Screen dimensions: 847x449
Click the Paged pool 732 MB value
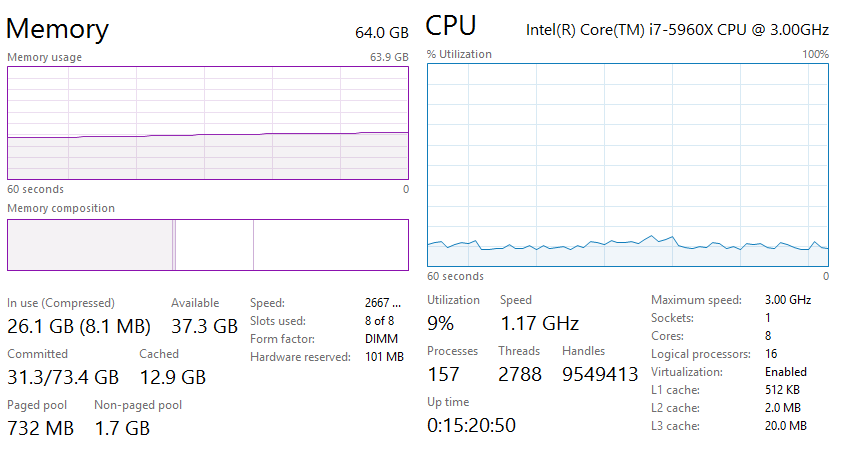[x=40, y=428]
